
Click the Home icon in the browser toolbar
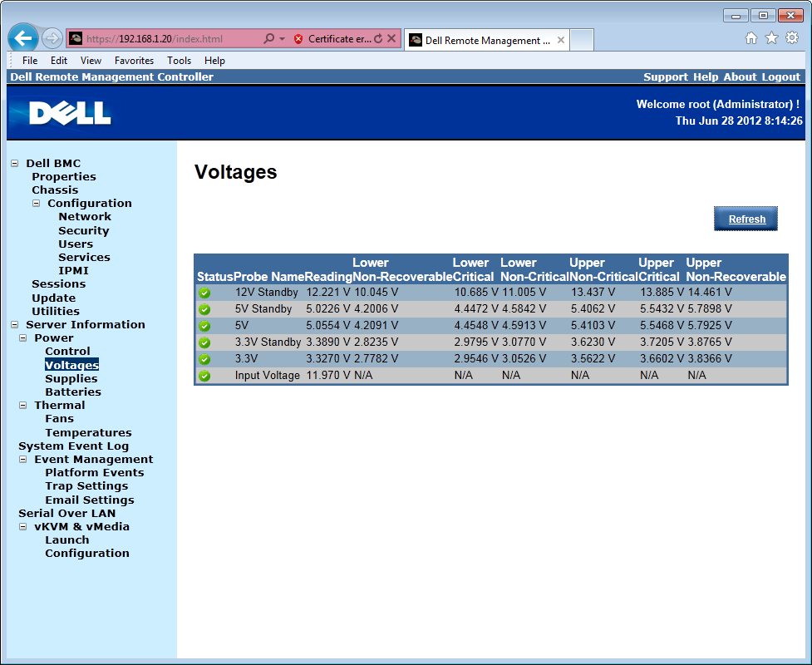(x=750, y=38)
